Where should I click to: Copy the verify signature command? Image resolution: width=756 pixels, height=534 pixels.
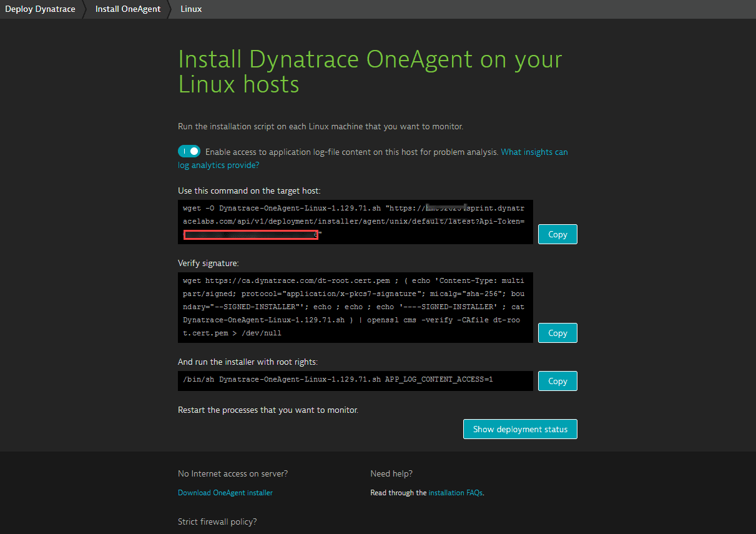click(x=557, y=333)
